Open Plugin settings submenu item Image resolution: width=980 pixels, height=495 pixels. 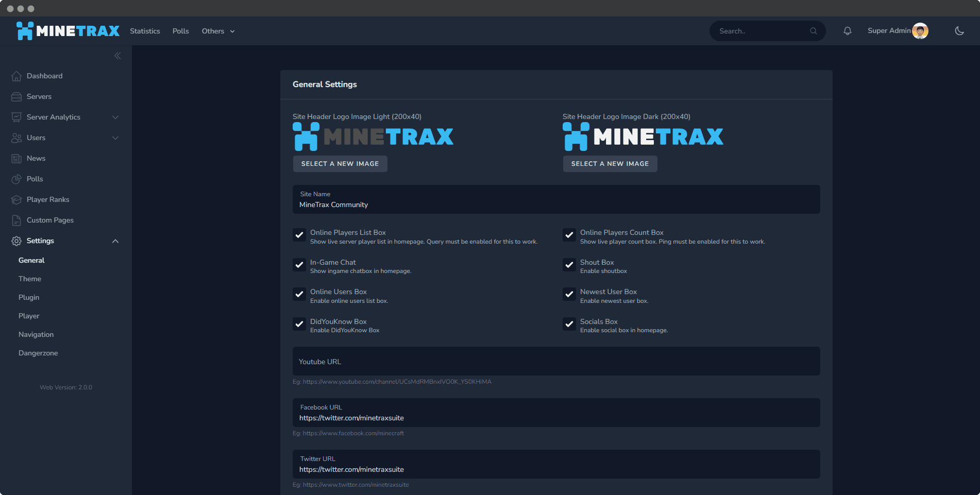29,297
